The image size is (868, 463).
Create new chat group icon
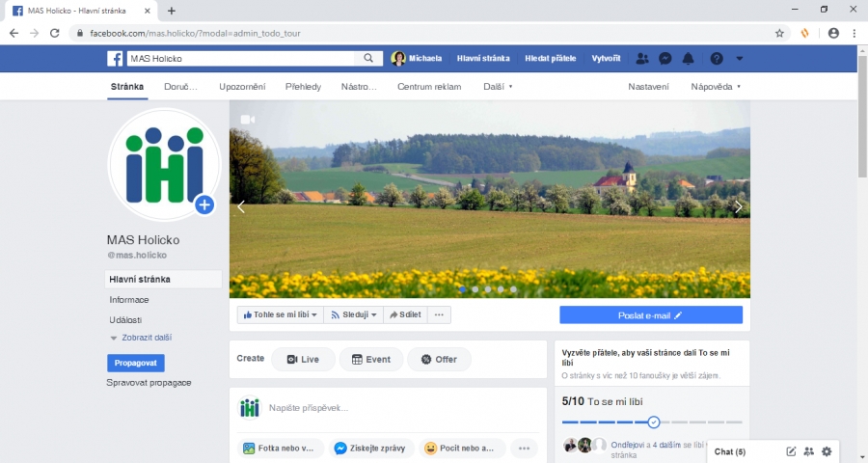[x=809, y=451]
